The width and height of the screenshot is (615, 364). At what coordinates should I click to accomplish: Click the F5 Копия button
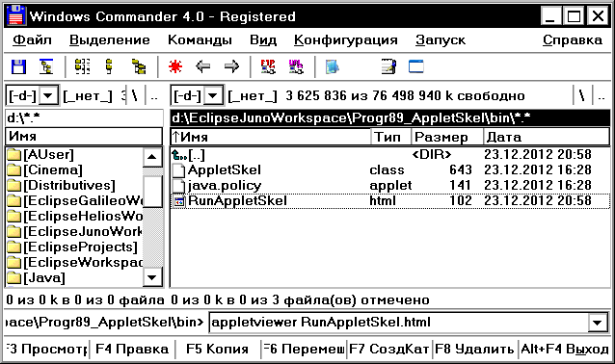218,350
